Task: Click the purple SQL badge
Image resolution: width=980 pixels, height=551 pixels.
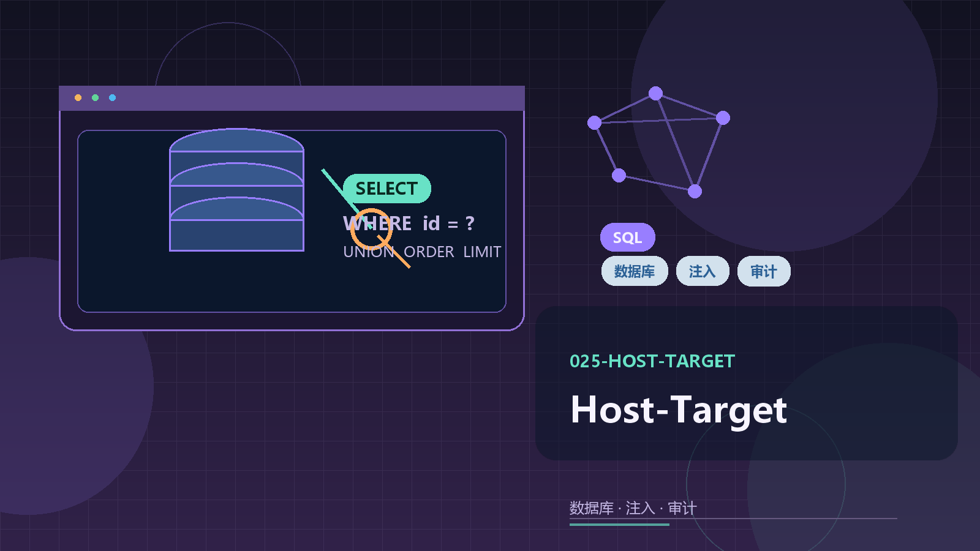Action: pos(627,238)
